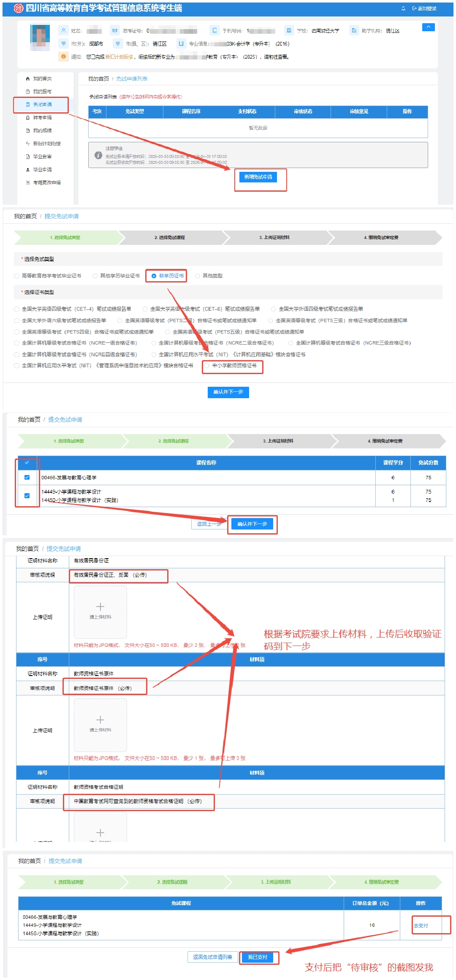Click the 退出登录 logout icon
Screen dimensions: 456x980
pyautogui.click(x=415, y=8)
